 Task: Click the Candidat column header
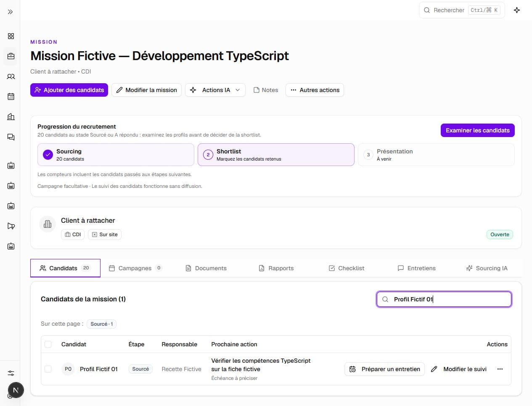pos(74,344)
